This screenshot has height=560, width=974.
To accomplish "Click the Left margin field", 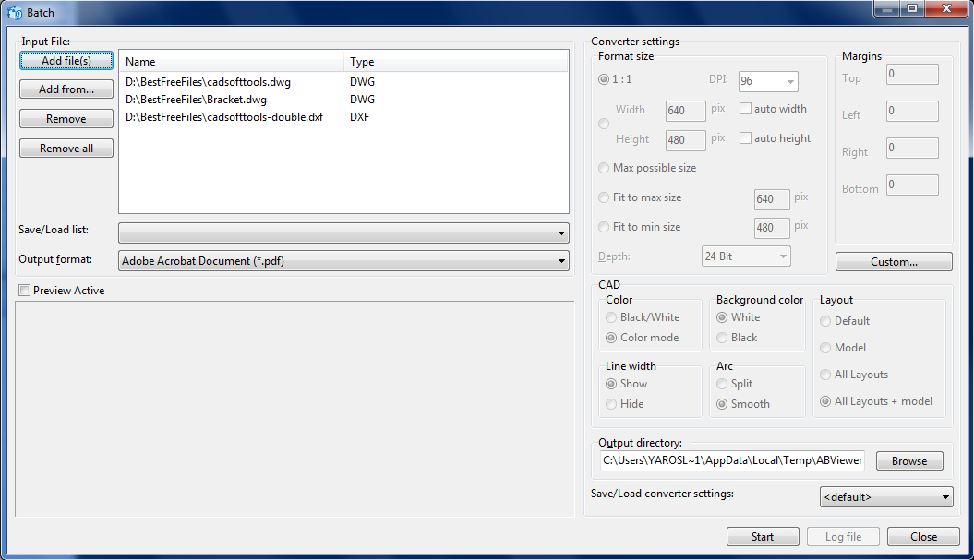I will [x=912, y=111].
